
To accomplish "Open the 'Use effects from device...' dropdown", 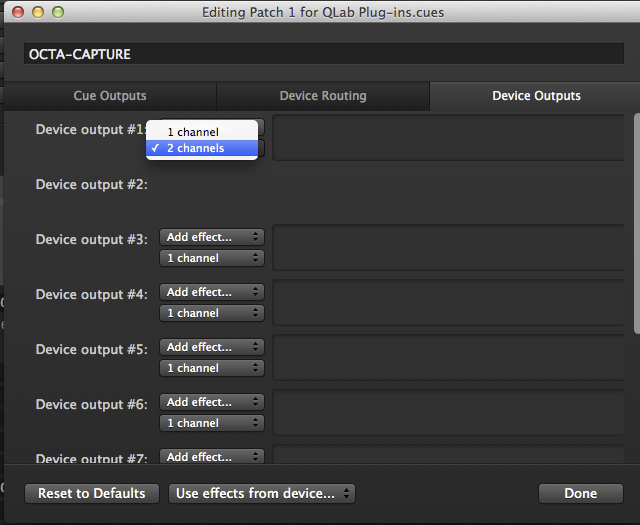I will [262, 493].
